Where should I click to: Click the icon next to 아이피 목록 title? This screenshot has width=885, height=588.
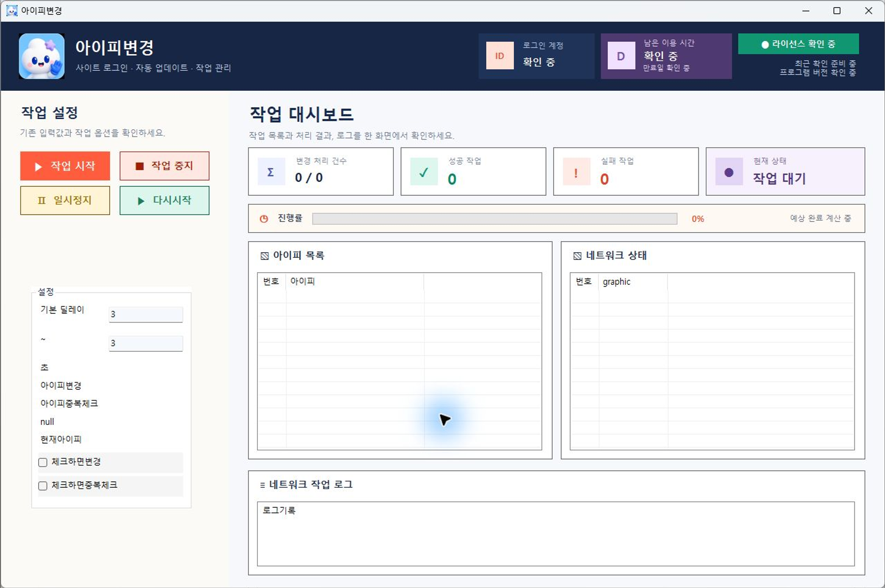tap(264, 256)
